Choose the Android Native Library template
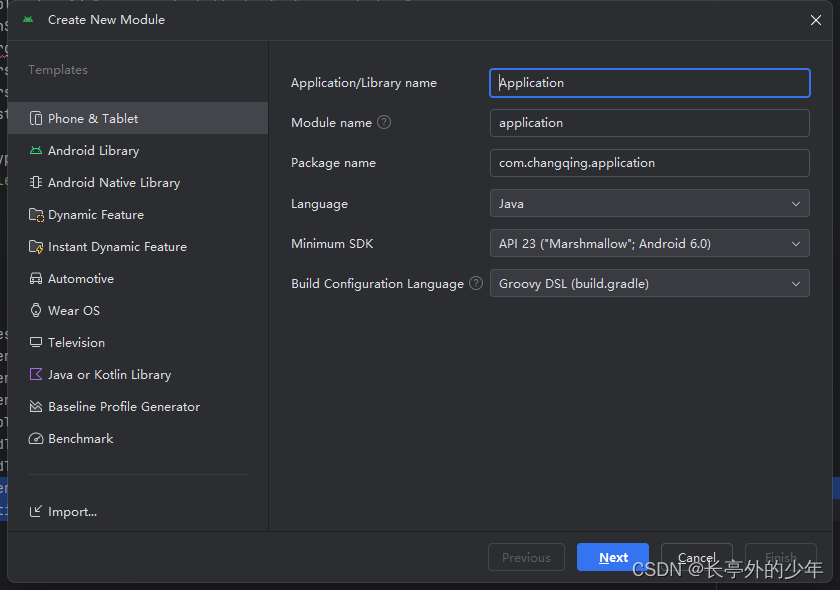 138,183
